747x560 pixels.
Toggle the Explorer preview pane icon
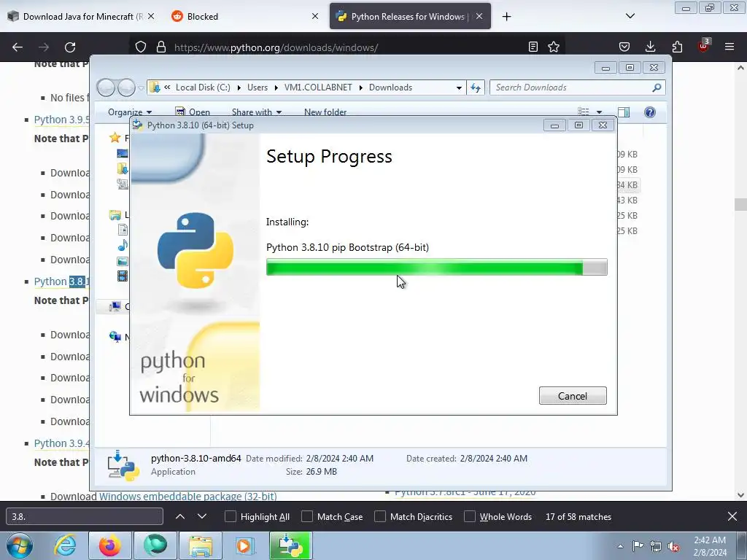point(624,112)
